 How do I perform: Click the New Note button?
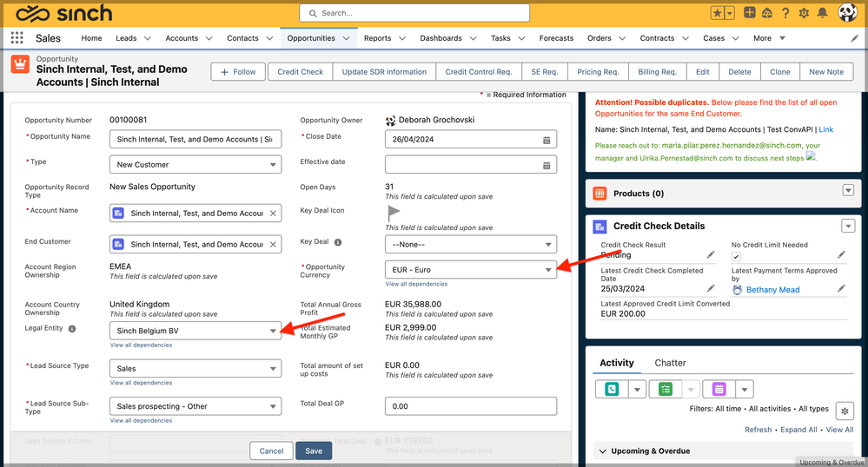click(826, 72)
